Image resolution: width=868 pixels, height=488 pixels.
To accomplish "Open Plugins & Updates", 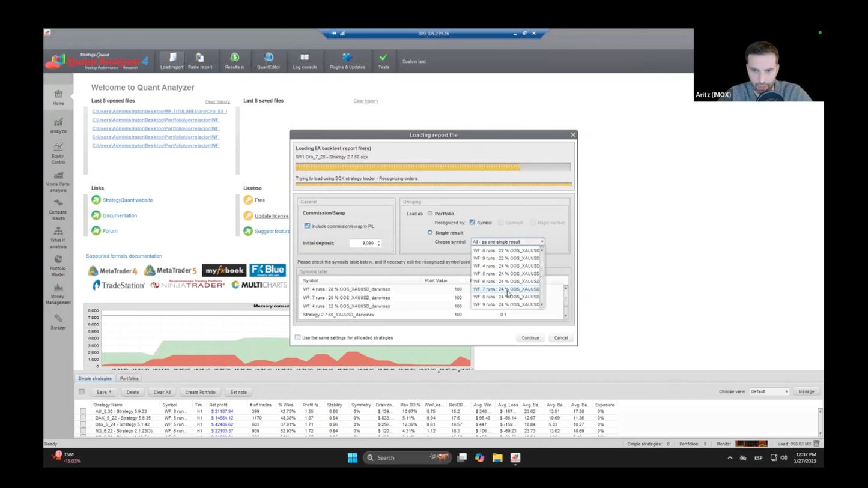I will click(x=347, y=61).
